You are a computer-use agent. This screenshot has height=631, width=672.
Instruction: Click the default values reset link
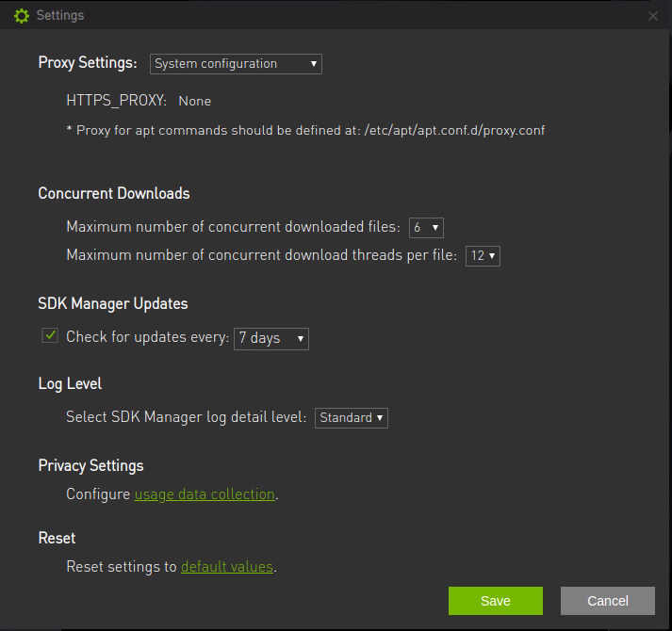[226, 567]
